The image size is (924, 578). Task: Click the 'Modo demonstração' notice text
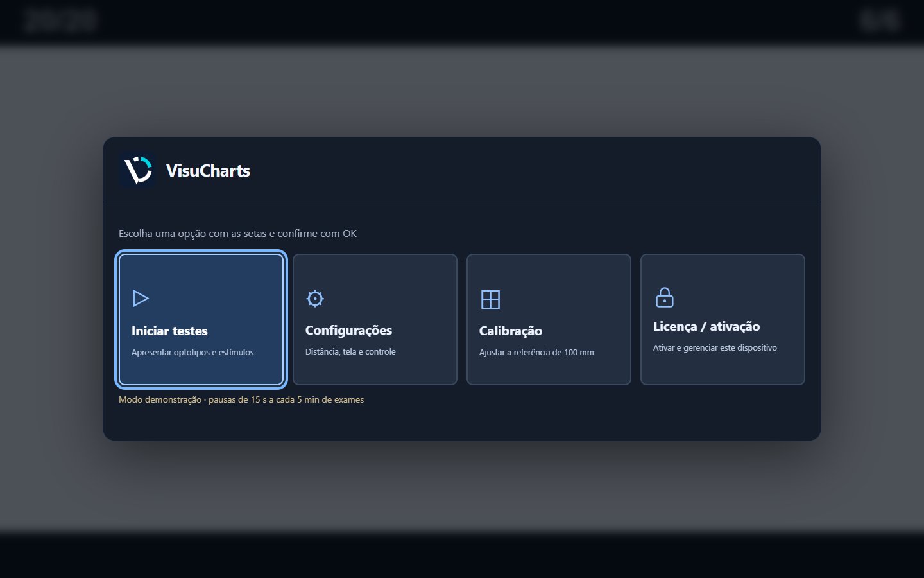tap(241, 399)
